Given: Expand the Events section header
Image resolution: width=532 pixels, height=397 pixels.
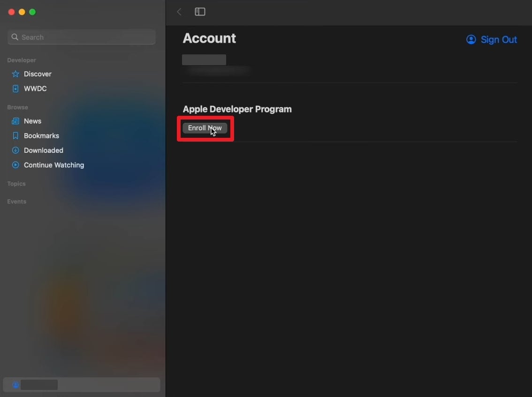Looking at the screenshot, I should pos(16,202).
